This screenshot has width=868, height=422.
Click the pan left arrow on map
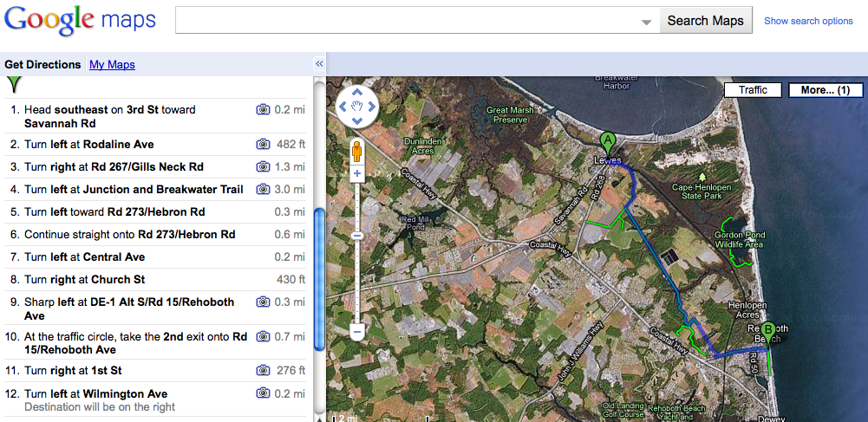(342, 107)
